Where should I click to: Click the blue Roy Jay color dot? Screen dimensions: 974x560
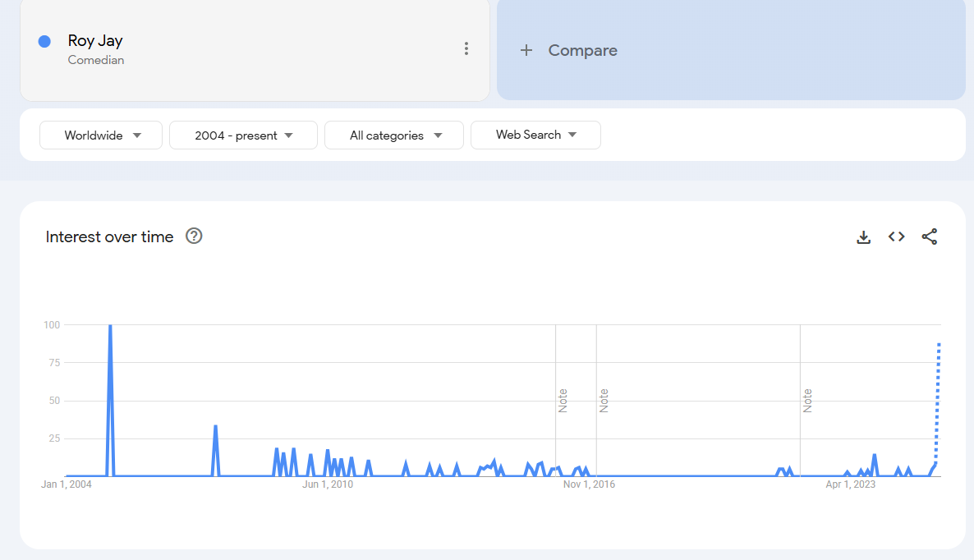coord(44,42)
